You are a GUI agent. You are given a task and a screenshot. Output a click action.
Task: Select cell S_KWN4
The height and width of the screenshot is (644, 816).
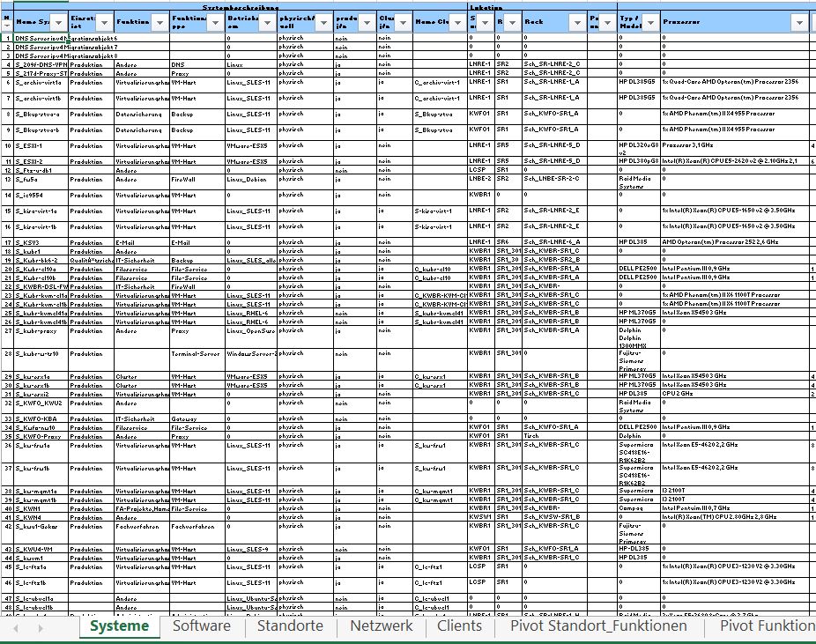click(41, 518)
